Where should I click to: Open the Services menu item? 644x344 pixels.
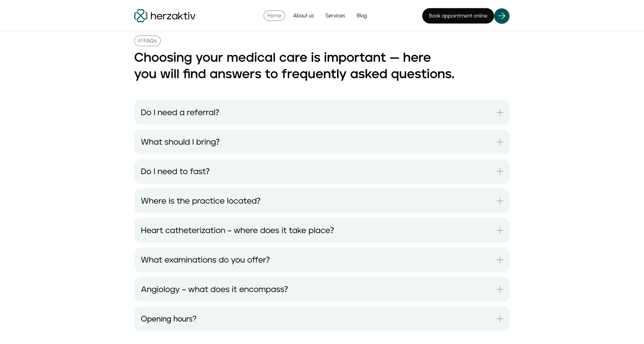coord(335,16)
